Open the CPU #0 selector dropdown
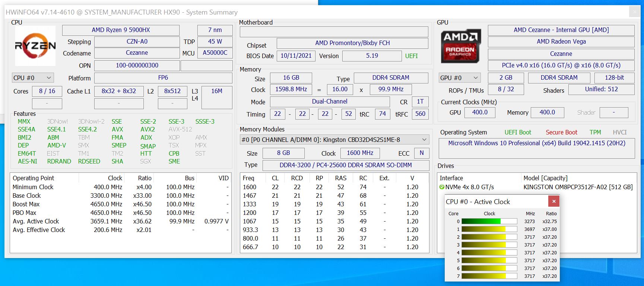The height and width of the screenshot is (286, 644). pos(33,78)
